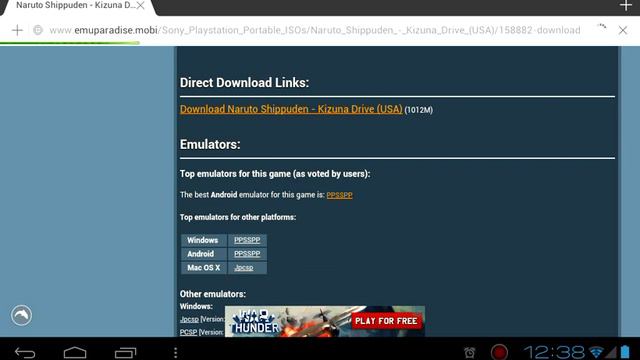Screen dimensions: 640x360
Task: Add bookmark with plus icon beside address bar
Action: pos(17,30)
